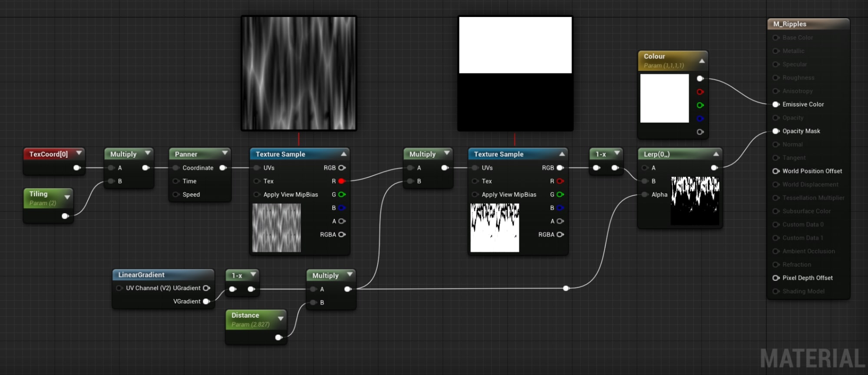
Task: Collapse preview of the second Texture Sample node
Action: pos(562,154)
